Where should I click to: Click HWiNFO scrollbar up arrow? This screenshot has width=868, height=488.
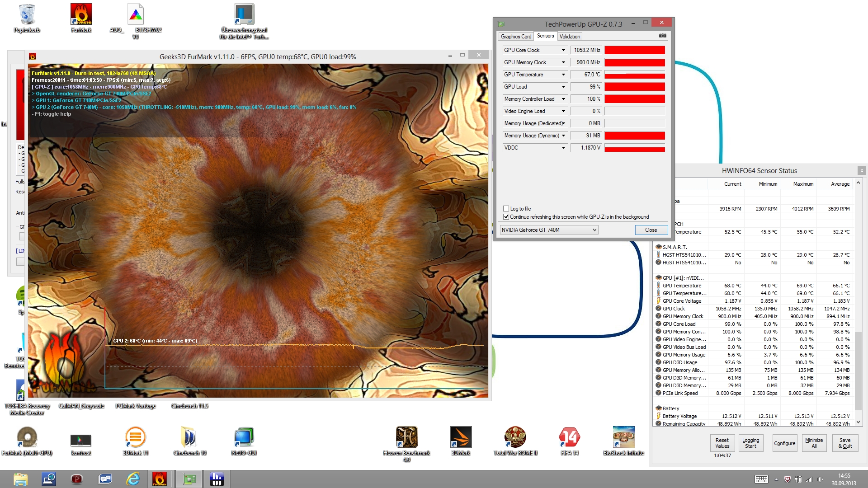(858, 183)
